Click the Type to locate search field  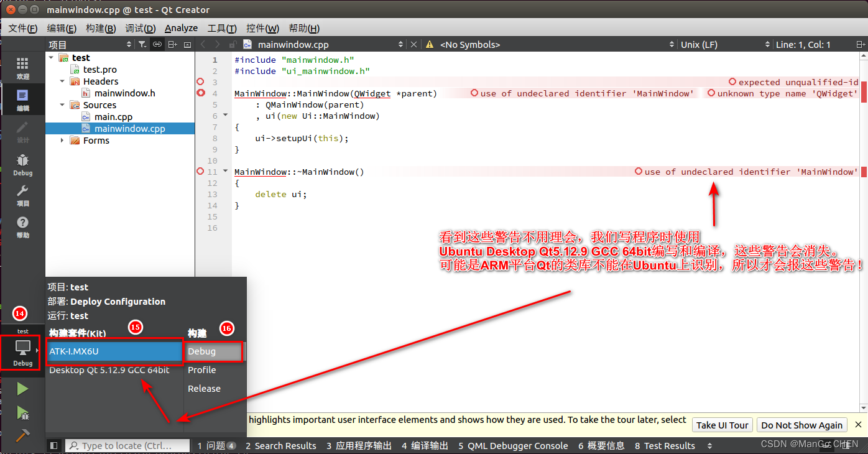click(x=127, y=445)
